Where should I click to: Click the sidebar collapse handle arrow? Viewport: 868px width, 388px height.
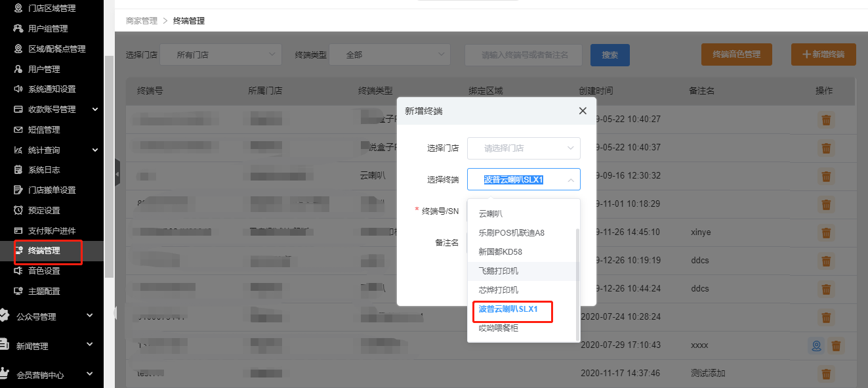117,174
